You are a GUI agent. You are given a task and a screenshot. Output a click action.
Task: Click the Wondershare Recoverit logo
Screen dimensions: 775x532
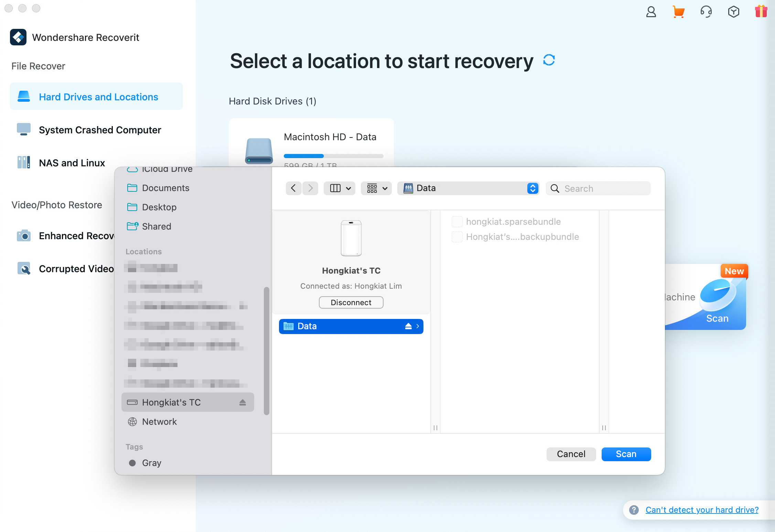point(18,37)
